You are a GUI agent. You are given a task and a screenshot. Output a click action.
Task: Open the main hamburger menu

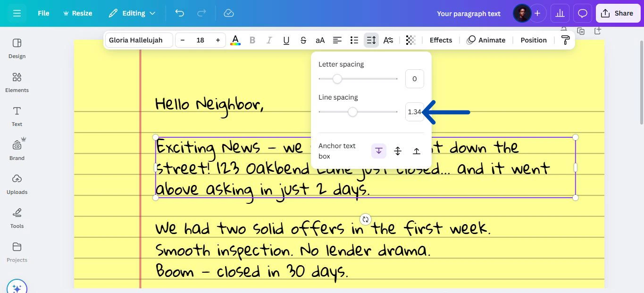click(x=17, y=13)
